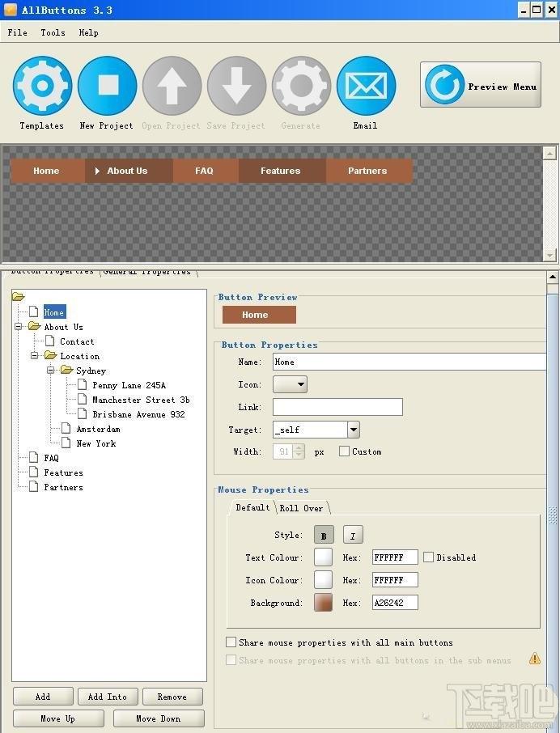Start a New Project
The image size is (560, 733).
(x=108, y=86)
